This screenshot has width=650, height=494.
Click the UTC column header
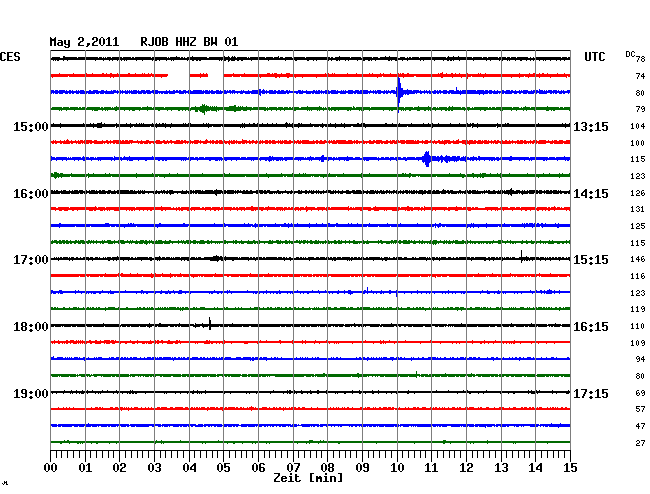[x=594, y=57]
